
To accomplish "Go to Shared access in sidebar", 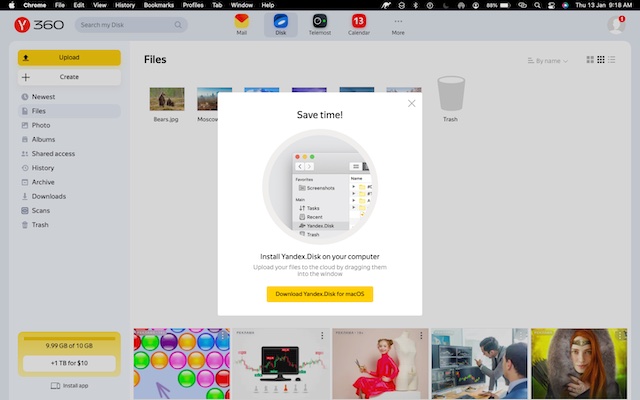I will tap(53, 154).
